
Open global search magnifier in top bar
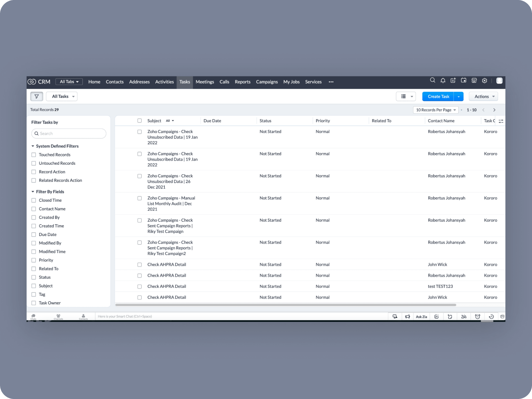[432, 80]
